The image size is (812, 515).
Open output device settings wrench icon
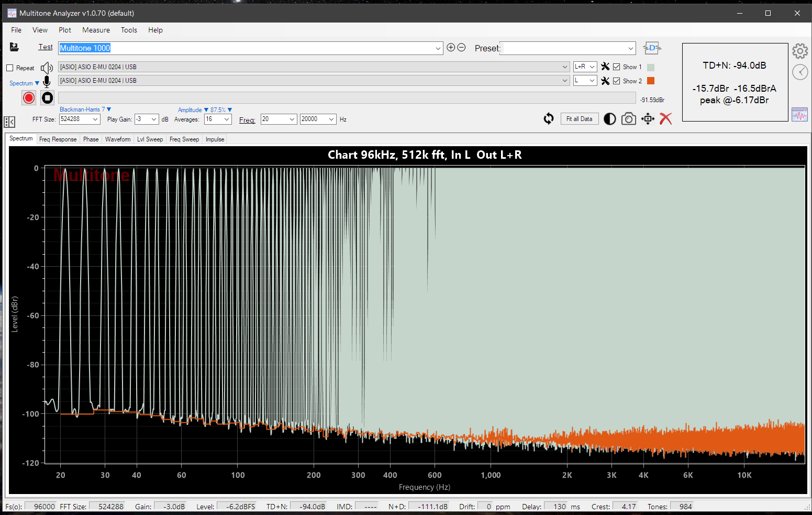pyautogui.click(x=605, y=67)
